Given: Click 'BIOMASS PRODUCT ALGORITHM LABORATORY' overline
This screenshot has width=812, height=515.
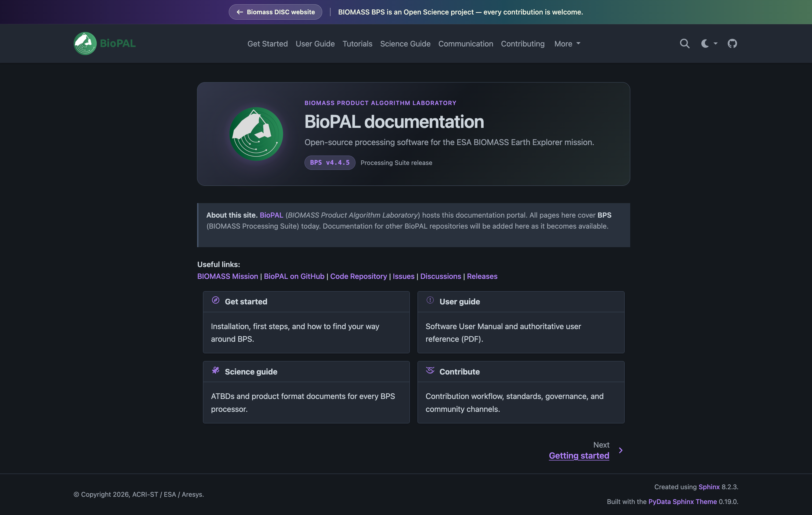Looking at the screenshot, I should [380, 103].
